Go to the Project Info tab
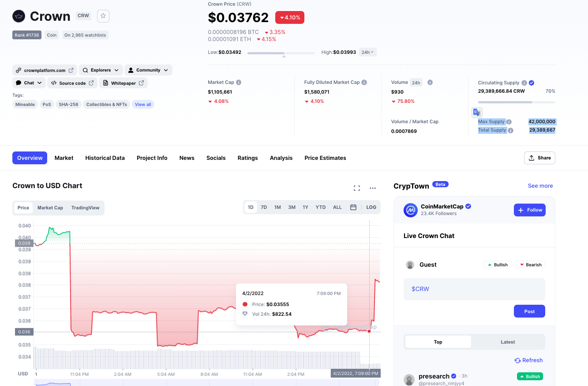 (x=152, y=158)
